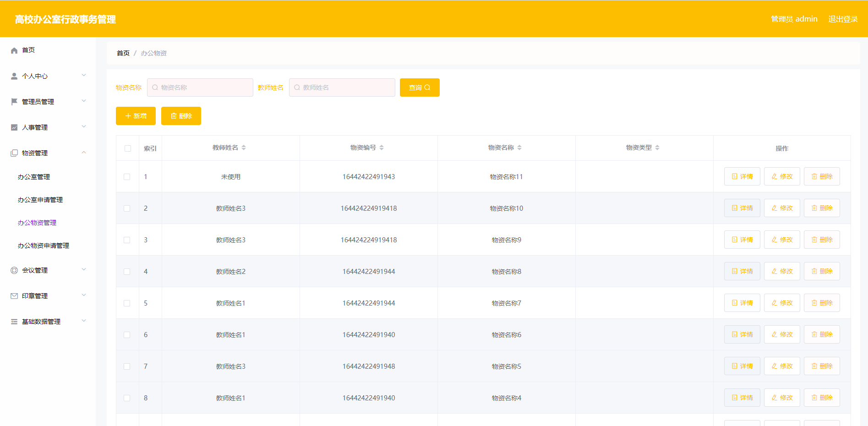Click 修改 for the 物资名称10 row
The height and width of the screenshot is (426, 868).
pyautogui.click(x=782, y=208)
